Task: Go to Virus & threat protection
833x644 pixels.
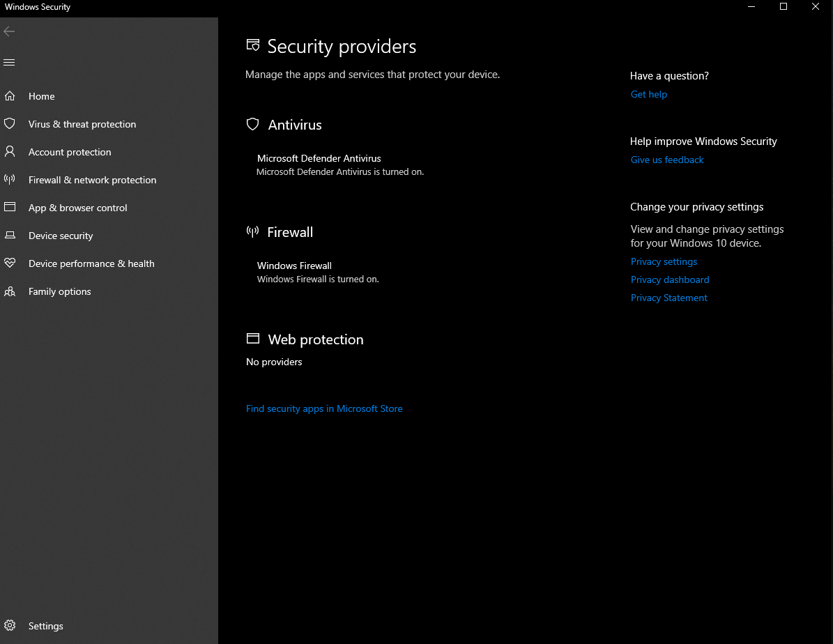Action: coord(109,124)
